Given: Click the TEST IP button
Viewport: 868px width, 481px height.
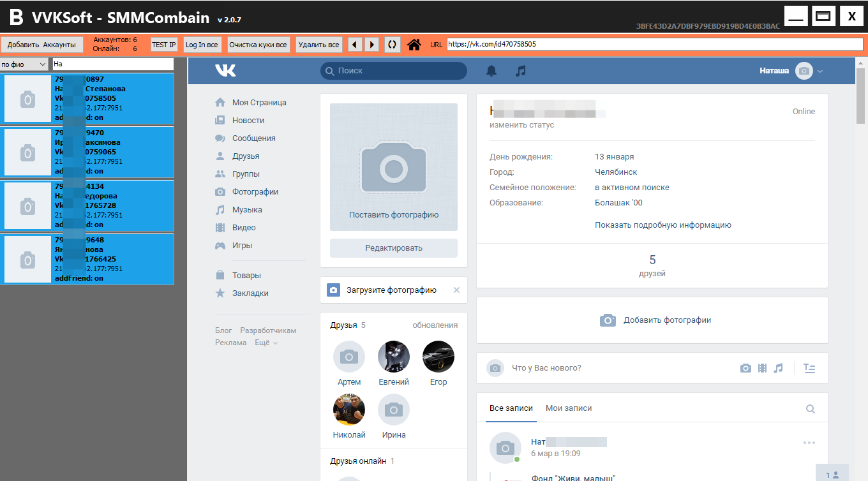Looking at the screenshot, I should [164, 45].
